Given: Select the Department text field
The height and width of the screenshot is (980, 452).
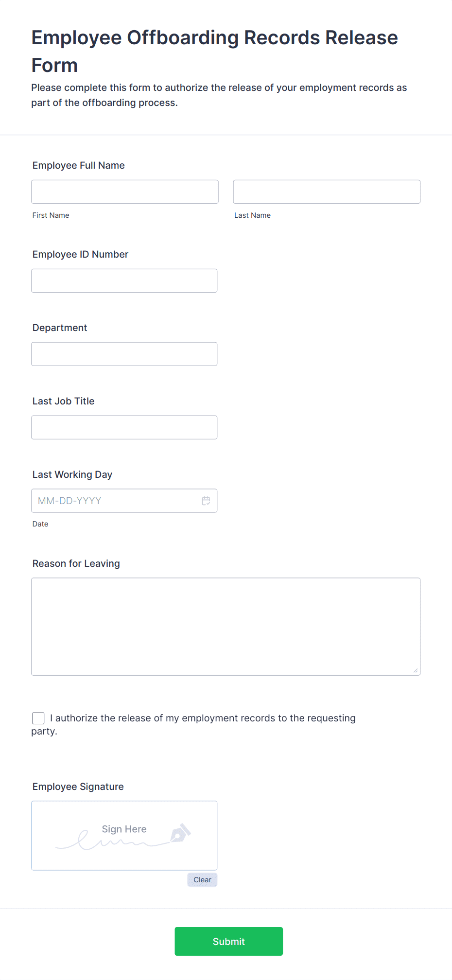Looking at the screenshot, I should [x=124, y=354].
